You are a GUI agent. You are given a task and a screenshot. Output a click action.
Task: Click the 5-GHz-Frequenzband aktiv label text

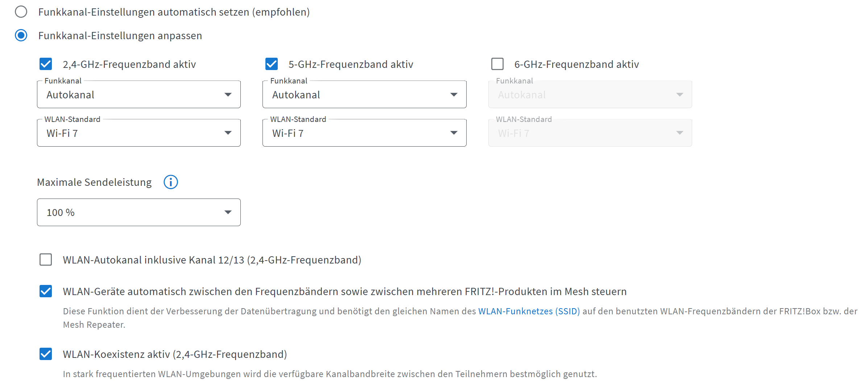coord(351,64)
